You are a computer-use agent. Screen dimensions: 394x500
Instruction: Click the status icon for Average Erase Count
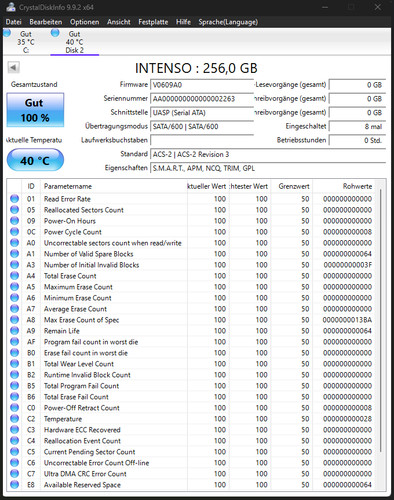coord(14,309)
